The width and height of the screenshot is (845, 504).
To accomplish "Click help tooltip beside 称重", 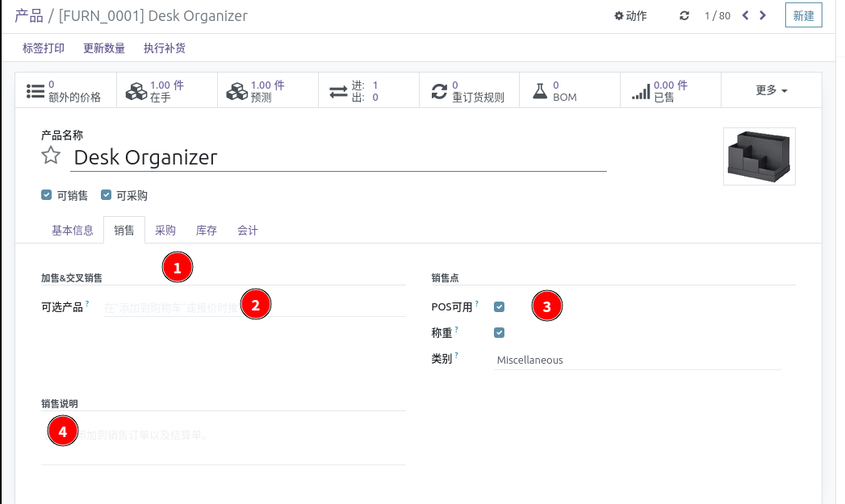I will click(457, 330).
